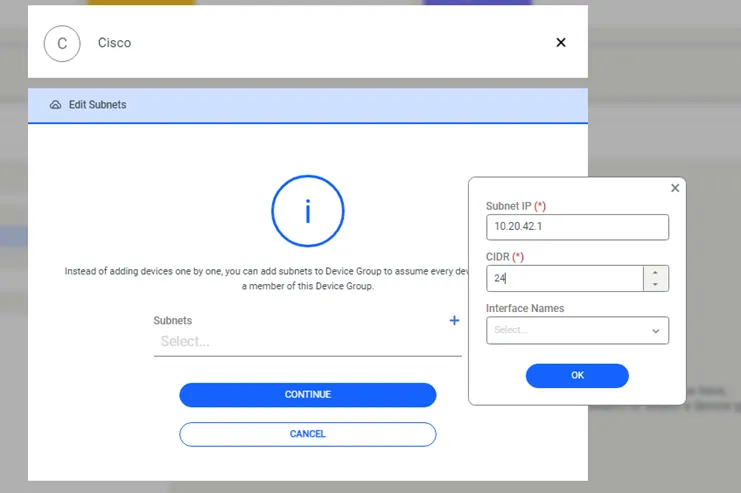Decrease CIDR value with down arrow

coord(655,284)
